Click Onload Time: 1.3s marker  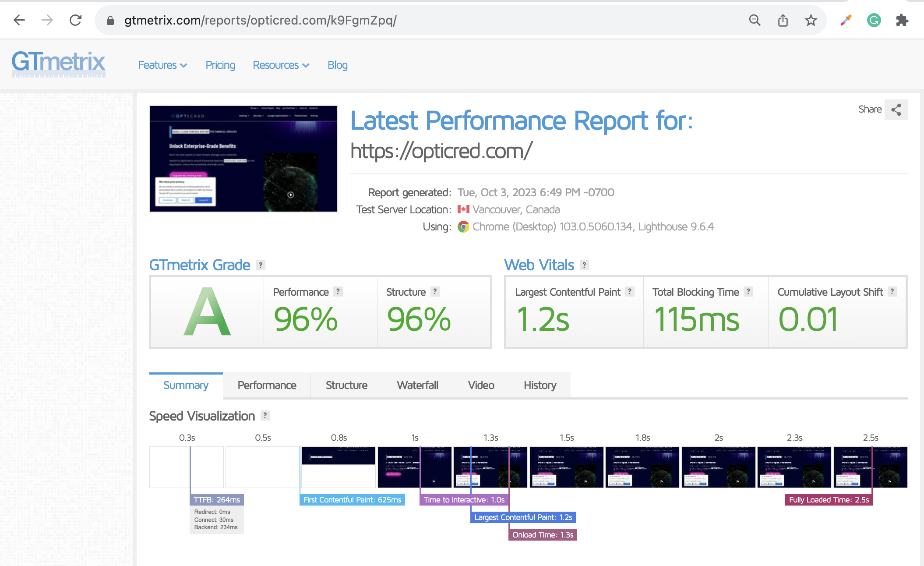tap(543, 535)
